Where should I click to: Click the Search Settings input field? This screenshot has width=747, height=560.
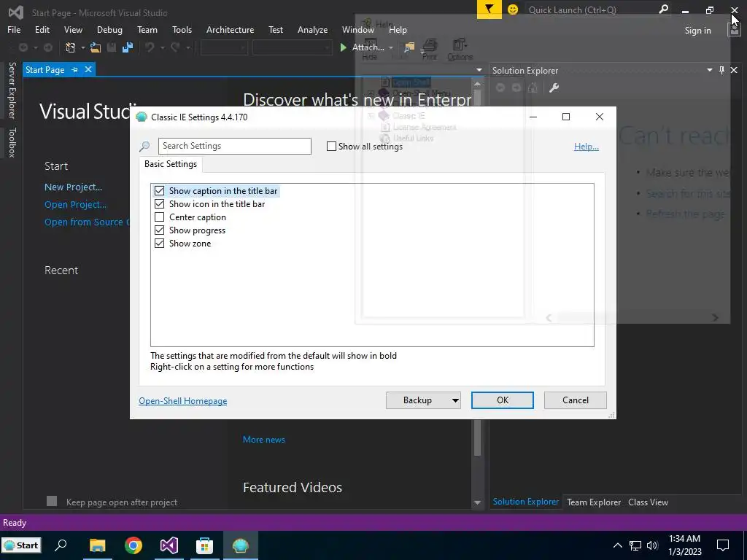click(235, 146)
